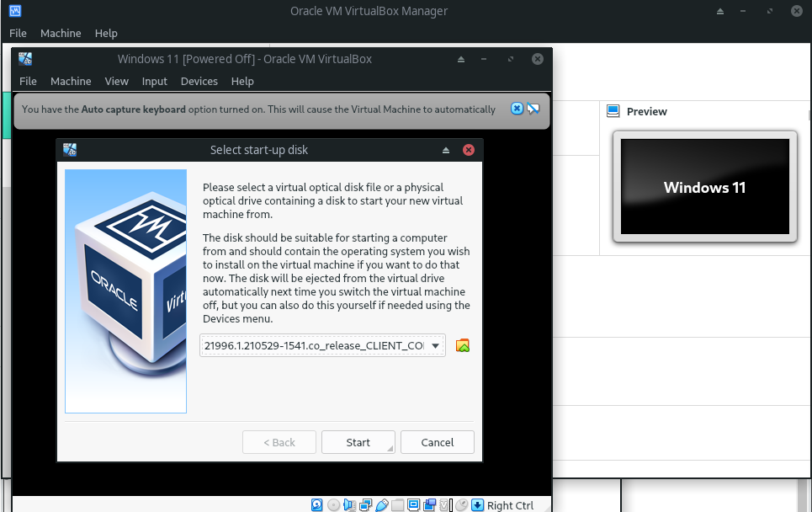The width and height of the screenshot is (812, 512).
Task: Click the recording status icon
Action: click(429, 504)
